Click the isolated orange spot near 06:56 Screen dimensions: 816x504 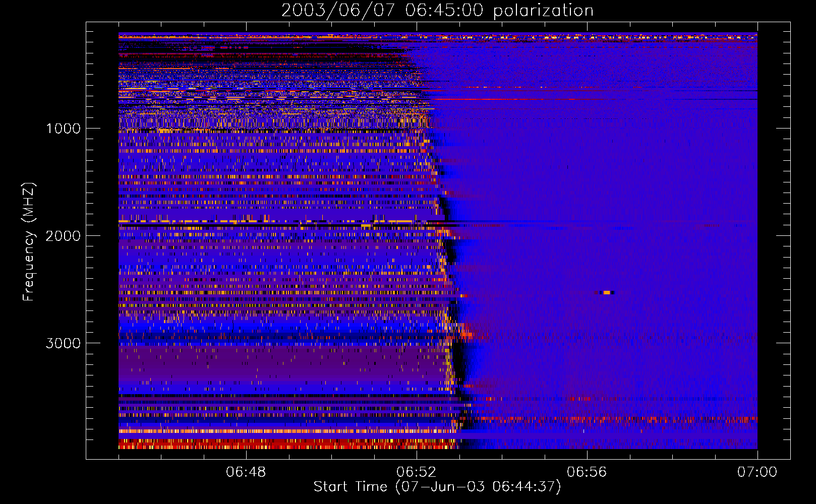pyautogui.click(x=606, y=292)
